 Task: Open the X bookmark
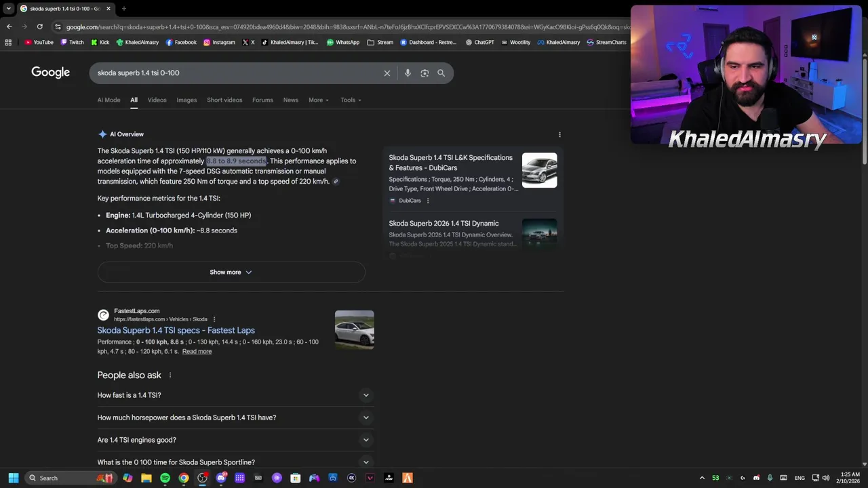coord(248,42)
